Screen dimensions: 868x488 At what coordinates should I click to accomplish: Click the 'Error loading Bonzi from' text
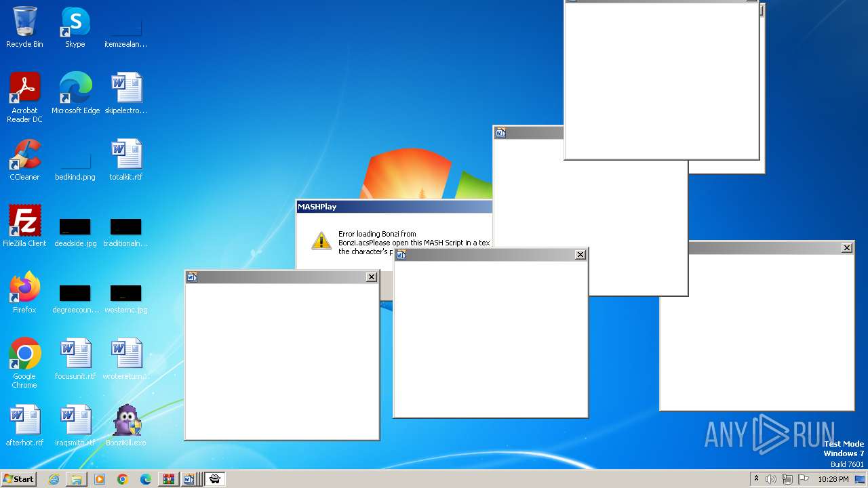pyautogui.click(x=377, y=234)
